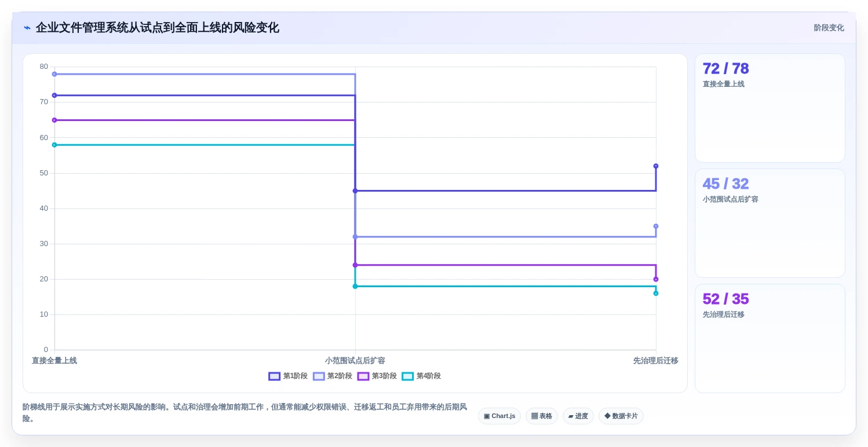Click y-axis value 50
868x447 pixels.
pyautogui.click(x=44, y=173)
